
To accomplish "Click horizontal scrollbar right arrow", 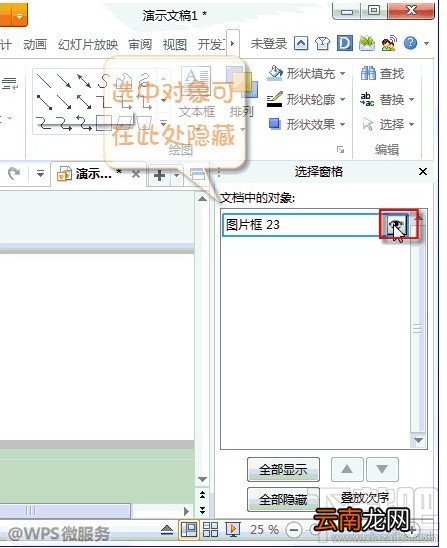I will click(x=186, y=511).
